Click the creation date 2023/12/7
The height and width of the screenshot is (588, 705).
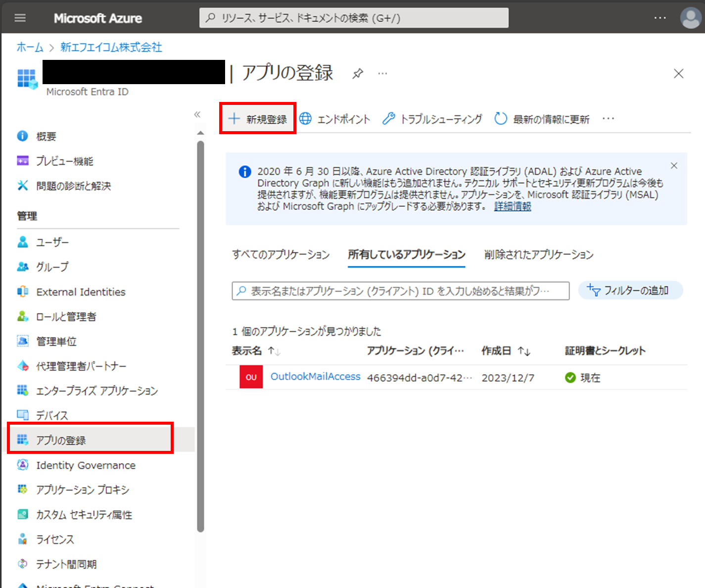(x=508, y=378)
